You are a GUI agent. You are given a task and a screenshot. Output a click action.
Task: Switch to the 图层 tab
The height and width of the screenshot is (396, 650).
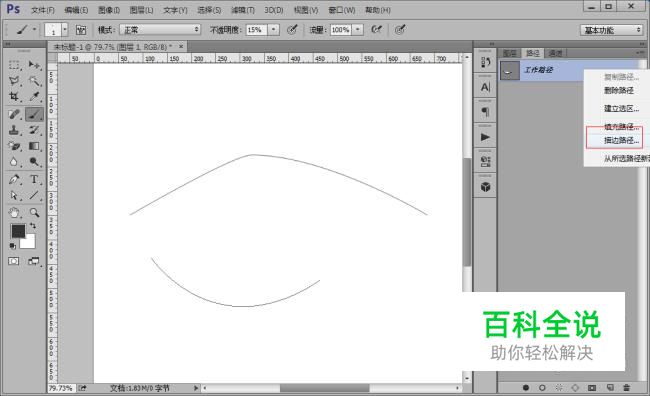pyautogui.click(x=509, y=53)
